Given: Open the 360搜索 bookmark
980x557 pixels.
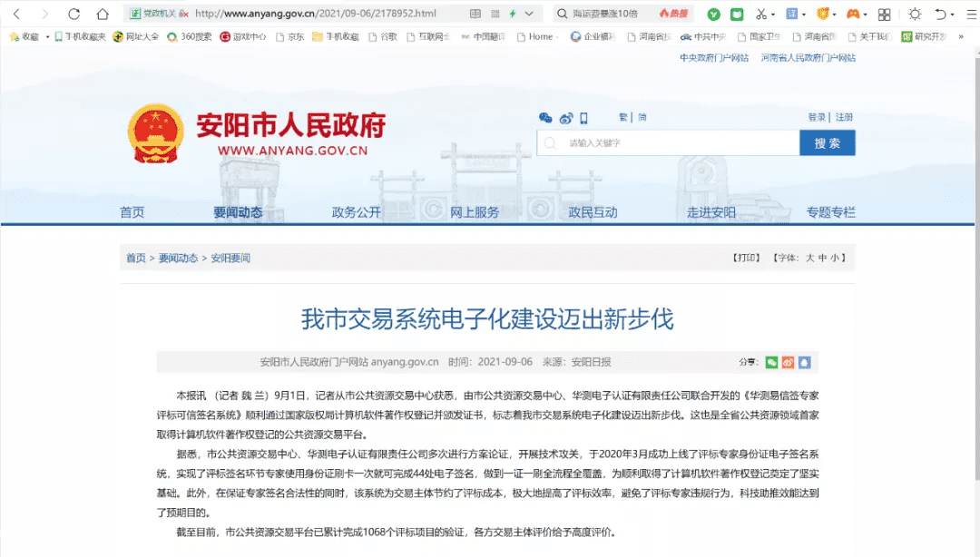Looking at the screenshot, I should coord(190,37).
